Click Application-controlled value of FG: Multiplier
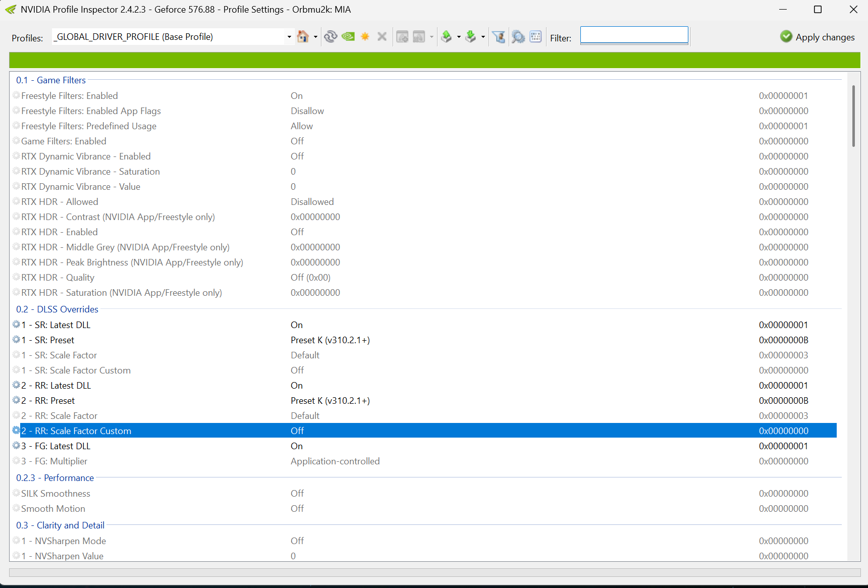The image size is (868, 588). click(x=335, y=461)
